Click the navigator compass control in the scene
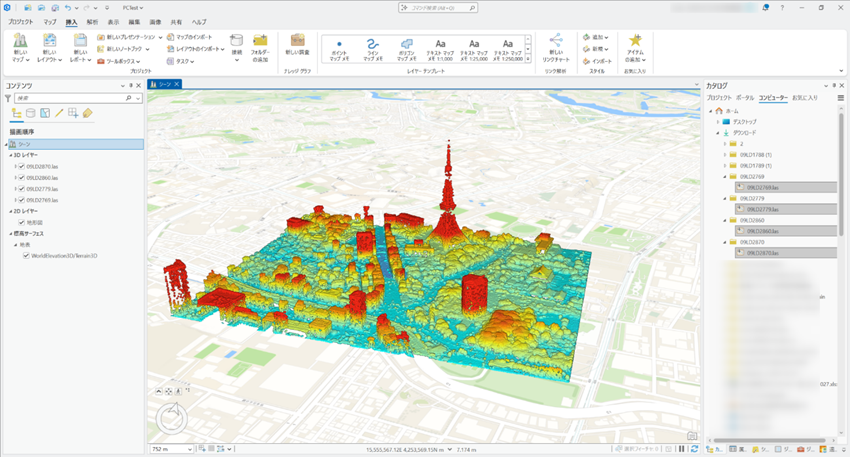This screenshot has width=850, height=457. click(x=172, y=418)
